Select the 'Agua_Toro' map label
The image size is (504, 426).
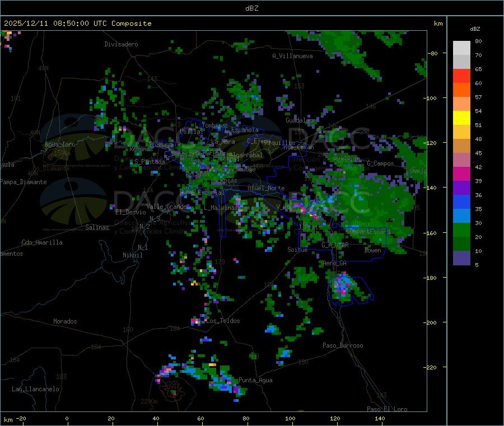point(60,144)
